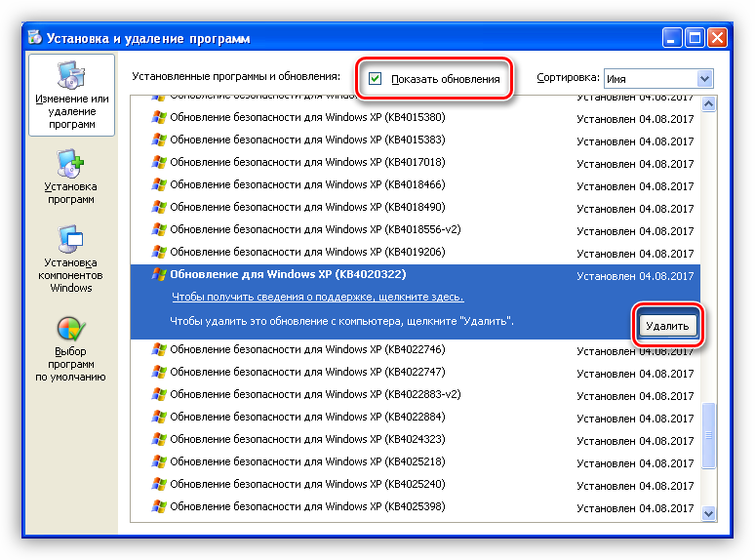Select update row KB4024323 text
Image resolution: width=755 pixels, height=560 pixels.
click(307, 439)
